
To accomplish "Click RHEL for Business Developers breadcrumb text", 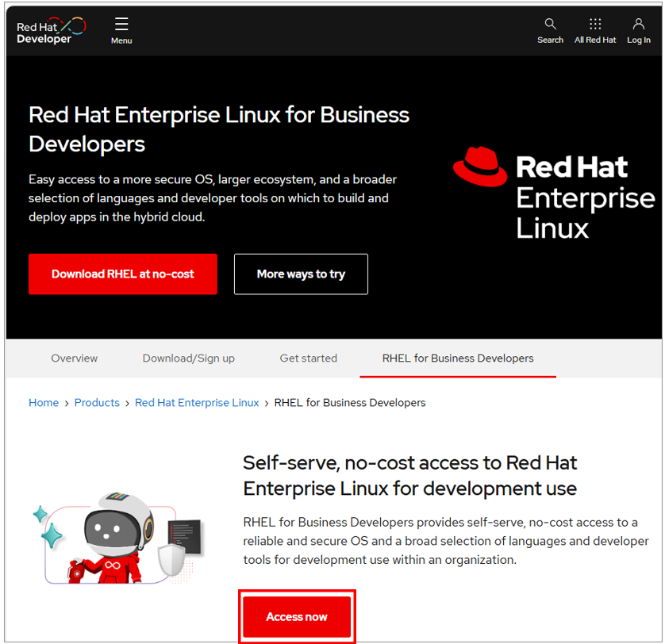I will [350, 403].
